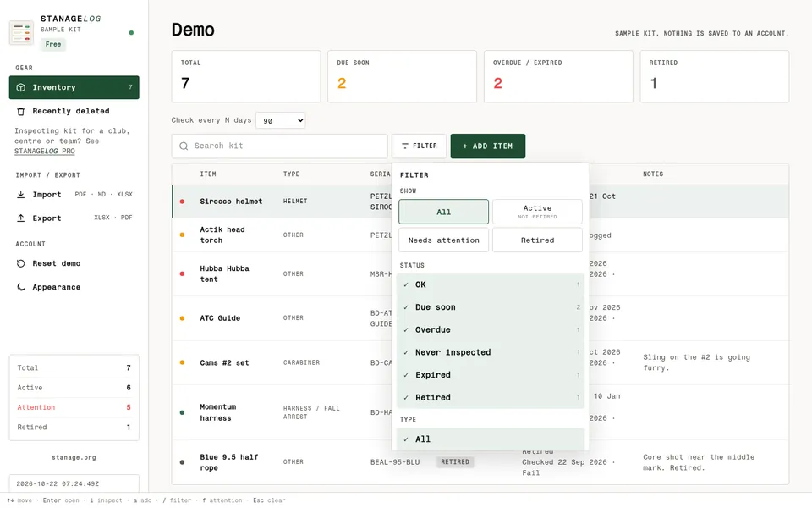This screenshot has width=812, height=508.
Task: Follow the StanageLog Pro link
Action: (45, 152)
